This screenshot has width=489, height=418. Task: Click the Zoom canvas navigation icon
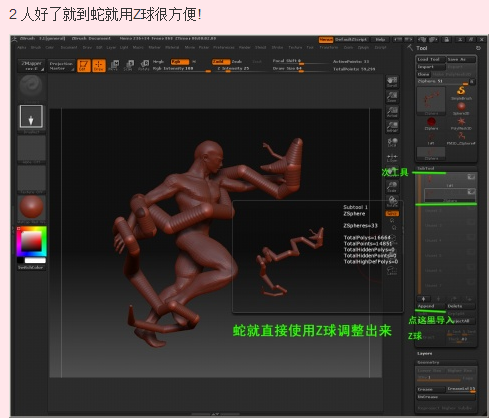pyautogui.click(x=392, y=97)
